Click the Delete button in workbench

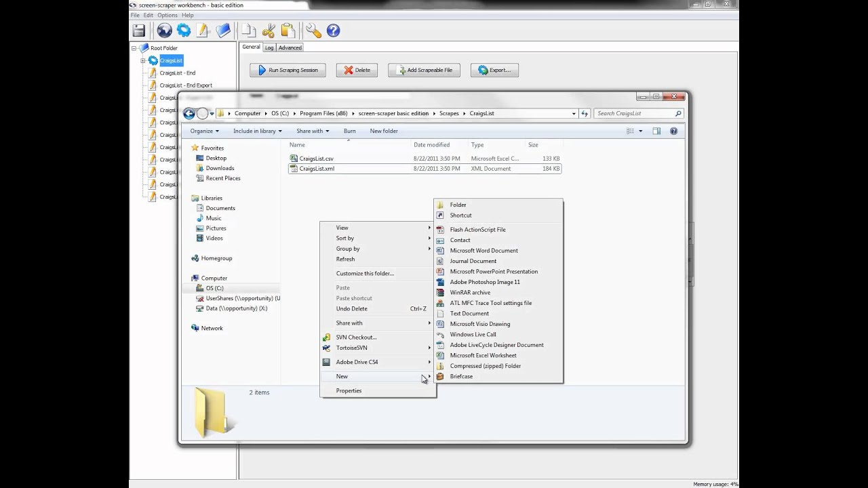(x=357, y=70)
